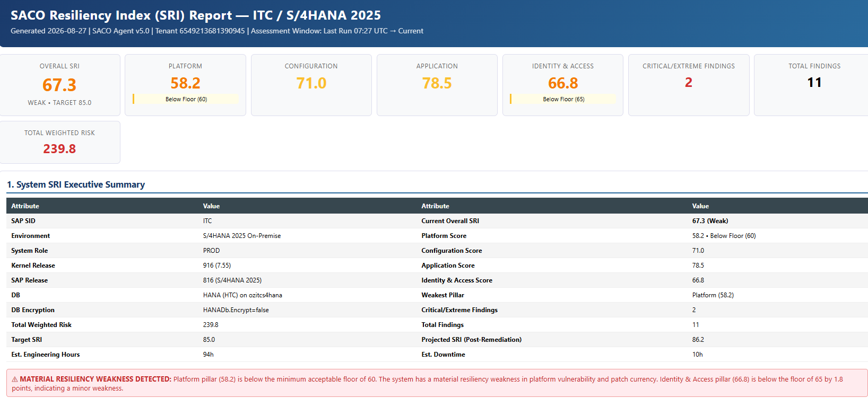Select the WEAK • TARGET 85.0 caption
Screen dimensions: 868x398
pyautogui.click(x=59, y=103)
